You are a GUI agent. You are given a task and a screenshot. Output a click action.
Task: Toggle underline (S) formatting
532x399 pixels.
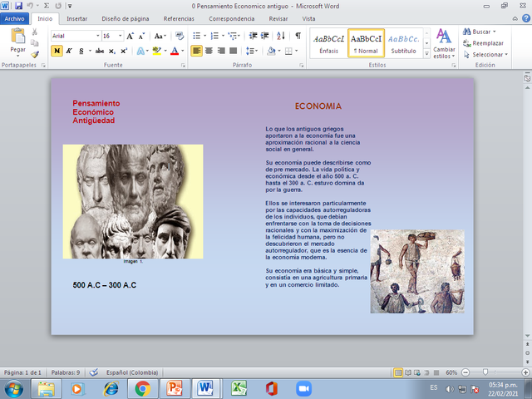pyautogui.click(x=81, y=52)
